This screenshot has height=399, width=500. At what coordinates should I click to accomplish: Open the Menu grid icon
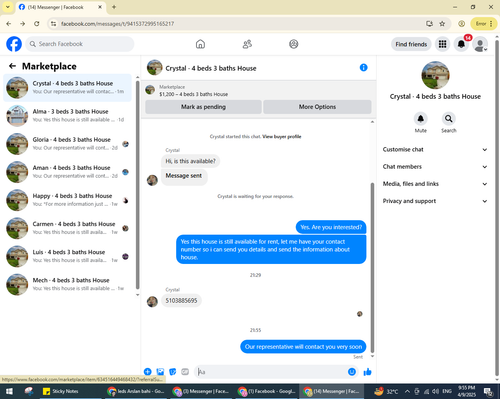point(442,44)
